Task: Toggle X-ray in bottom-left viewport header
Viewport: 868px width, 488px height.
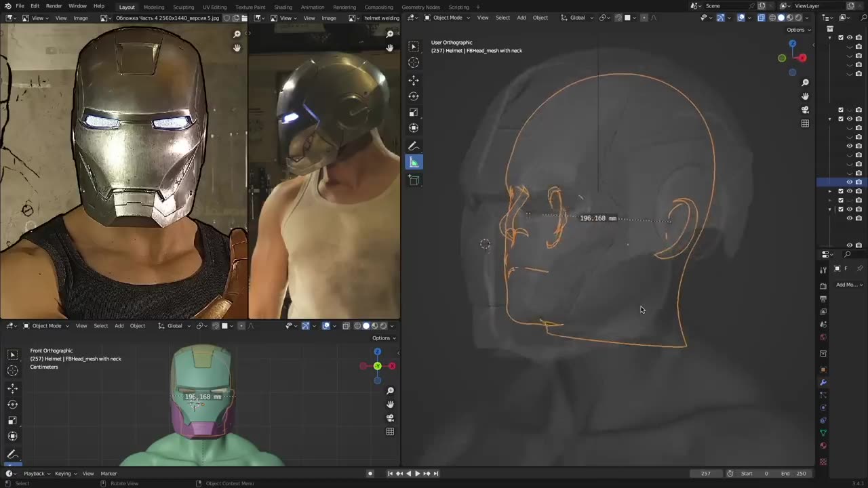Action: click(347, 326)
